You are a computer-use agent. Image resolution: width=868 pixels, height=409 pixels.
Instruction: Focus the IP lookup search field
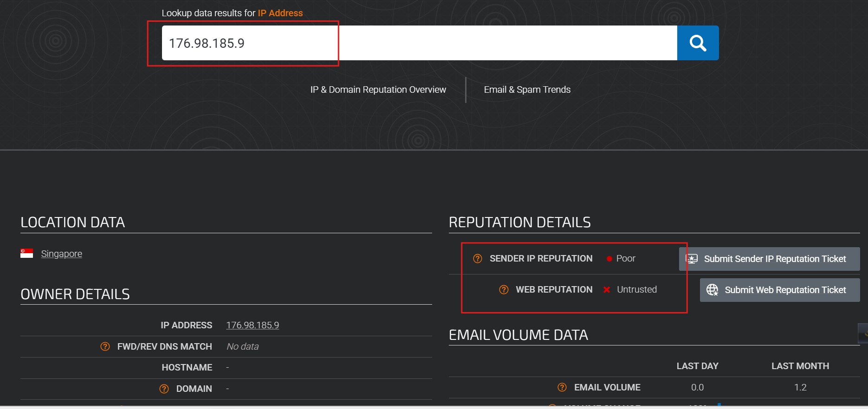(x=418, y=43)
